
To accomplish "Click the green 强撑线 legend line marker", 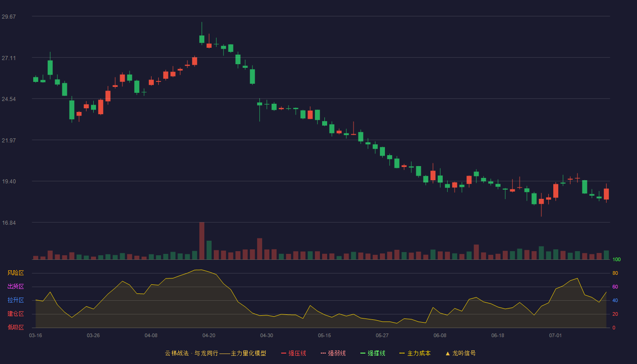I will pyautogui.click(x=363, y=353).
